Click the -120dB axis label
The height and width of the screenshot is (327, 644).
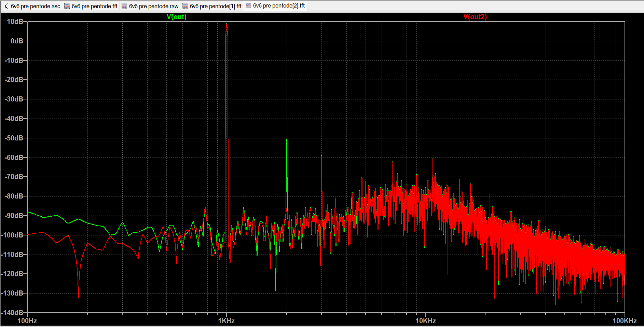tap(12, 274)
